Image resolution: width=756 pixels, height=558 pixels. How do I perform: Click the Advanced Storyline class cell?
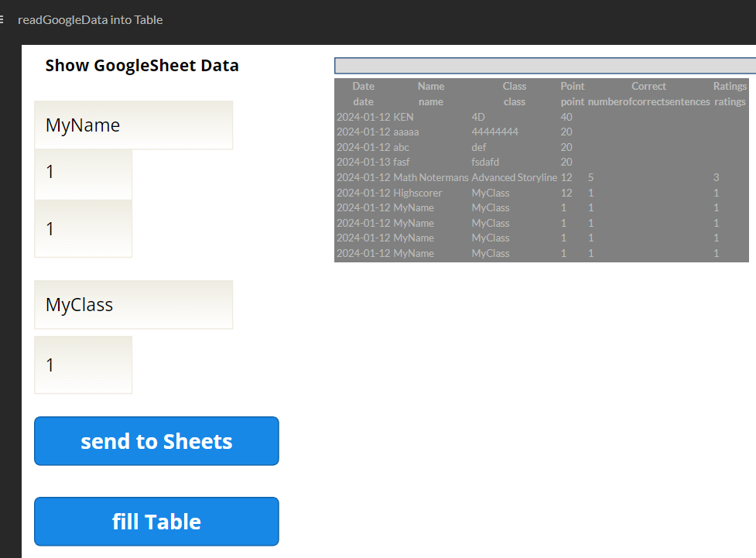[x=514, y=177]
